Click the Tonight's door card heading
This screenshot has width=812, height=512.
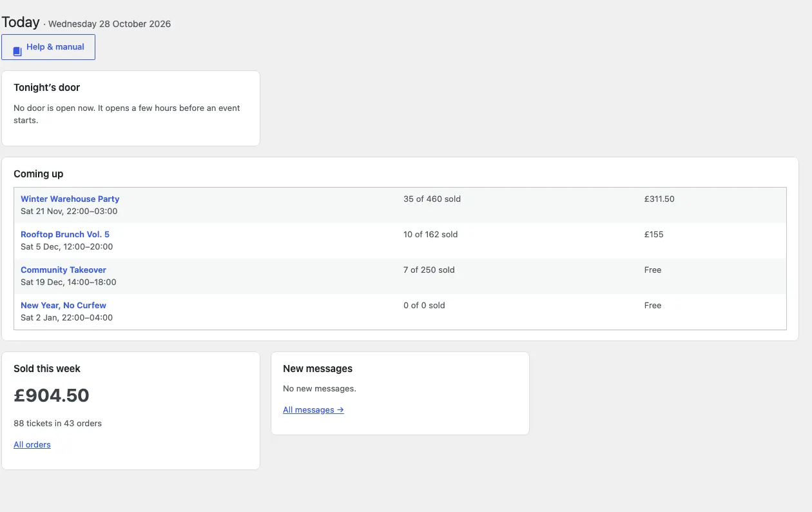click(47, 88)
